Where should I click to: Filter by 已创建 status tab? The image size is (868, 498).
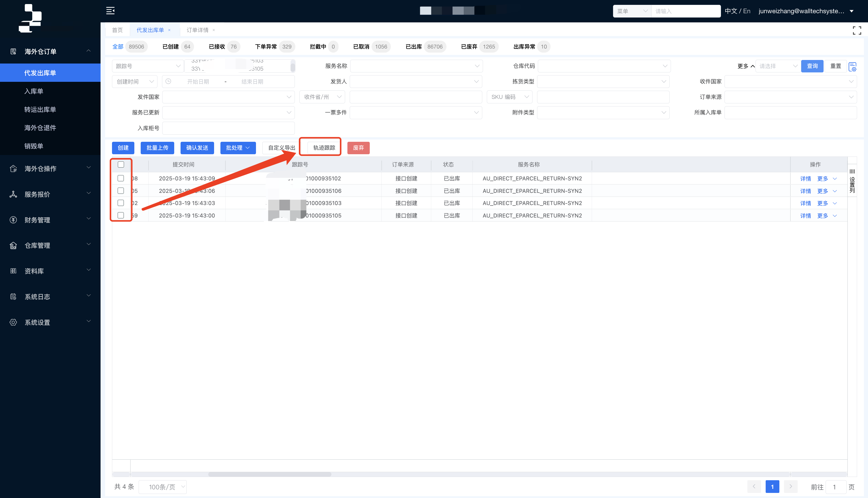click(x=178, y=46)
